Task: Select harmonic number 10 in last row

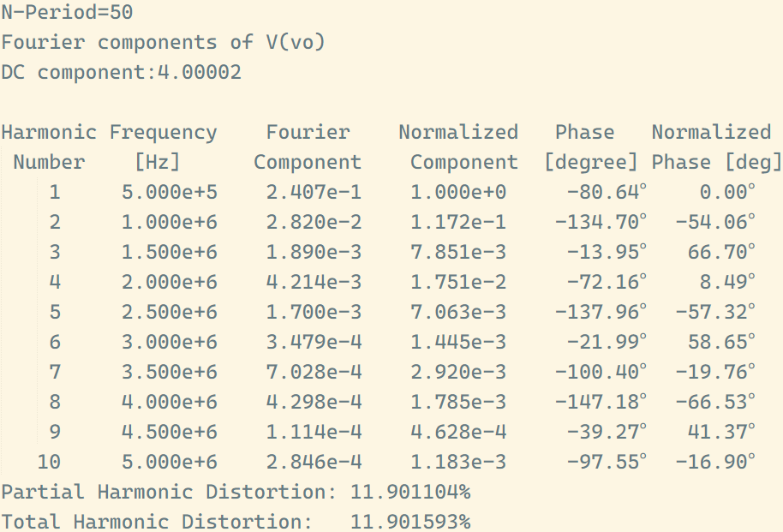Action: (49, 462)
